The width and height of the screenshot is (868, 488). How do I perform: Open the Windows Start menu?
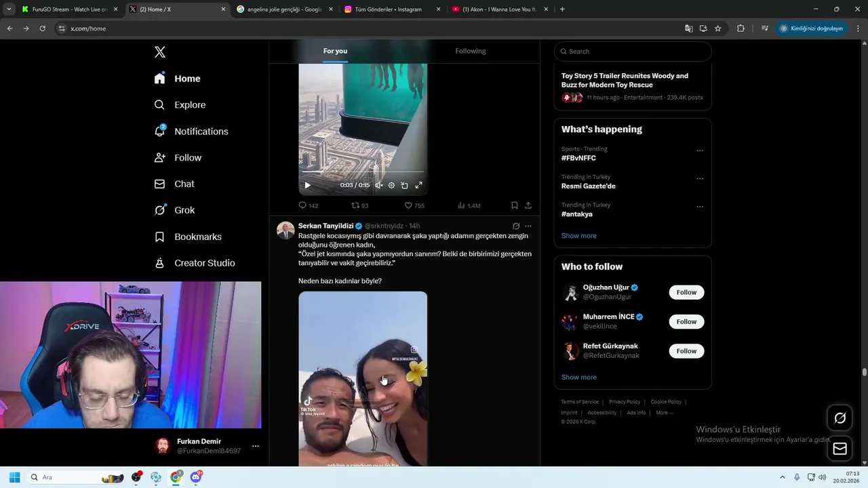(14, 477)
